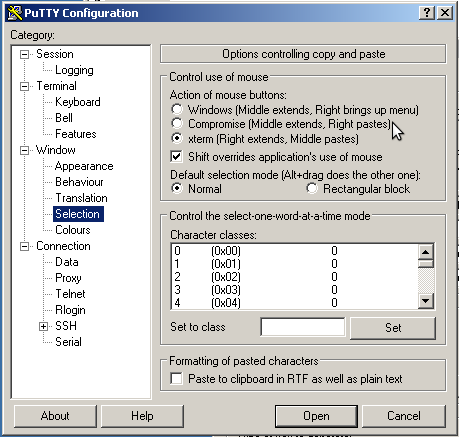The height and width of the screenshot is (437, 459).
Task: Open the Window category
Action: (56, 150)
